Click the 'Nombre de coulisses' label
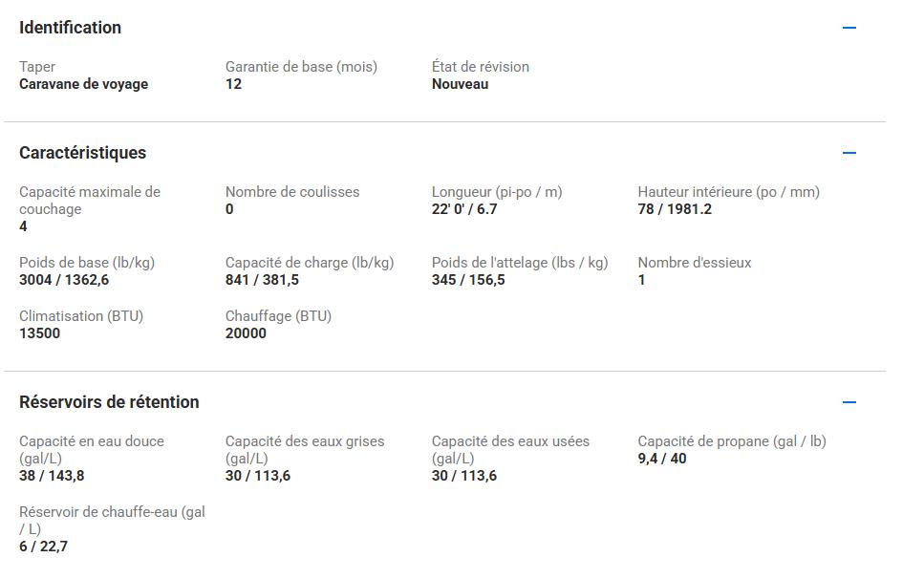The width and height of the screenshot is (924, 579). [x=292, y=192]
